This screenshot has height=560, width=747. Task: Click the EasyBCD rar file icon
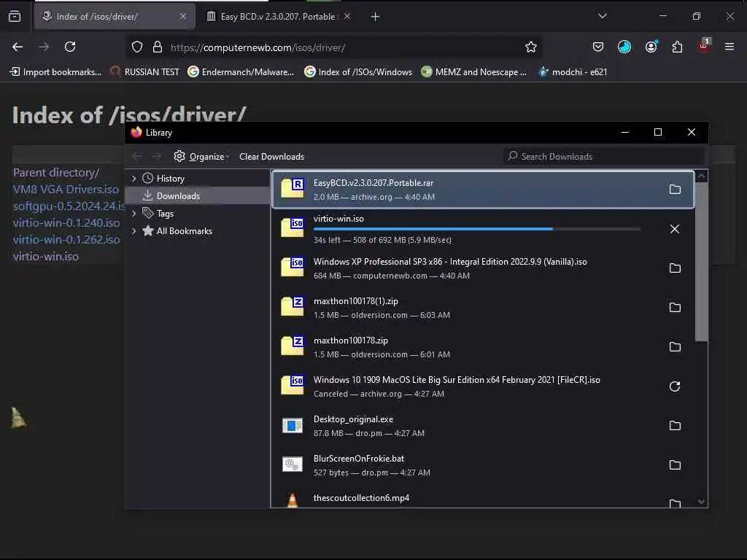[x=292, y=189]
